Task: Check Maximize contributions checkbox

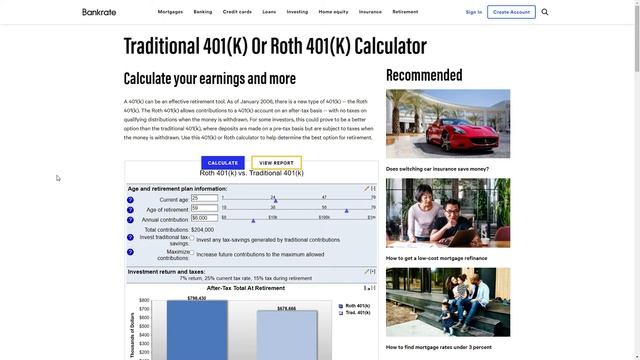Action: click(192, 253)
